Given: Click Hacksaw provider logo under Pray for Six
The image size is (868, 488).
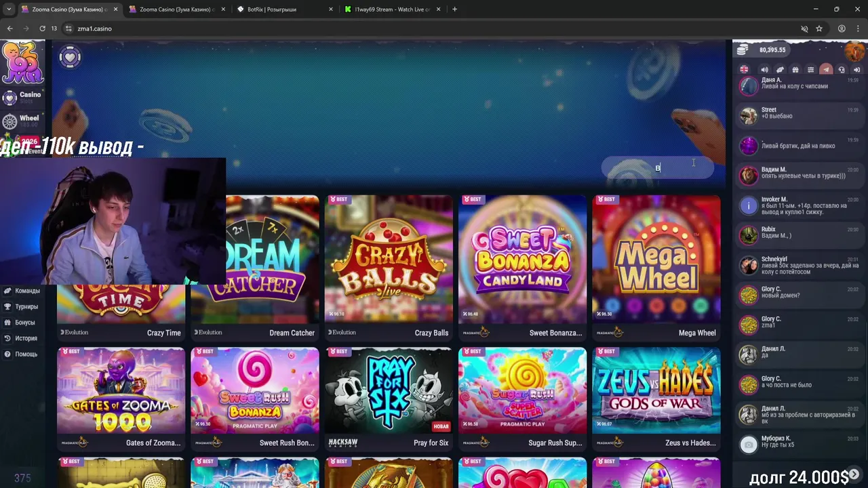Looking at the screenshot, I should 343,442.
